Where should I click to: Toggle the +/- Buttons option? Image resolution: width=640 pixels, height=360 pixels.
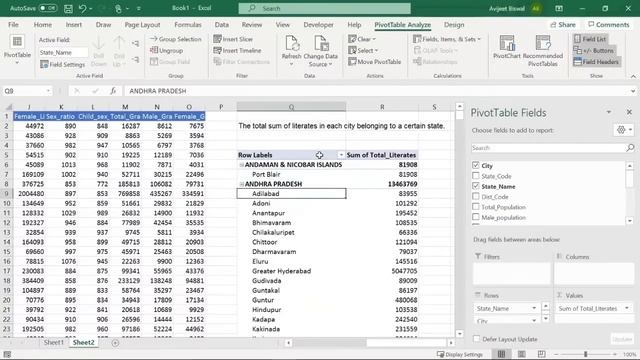click(x=594, y=51)
